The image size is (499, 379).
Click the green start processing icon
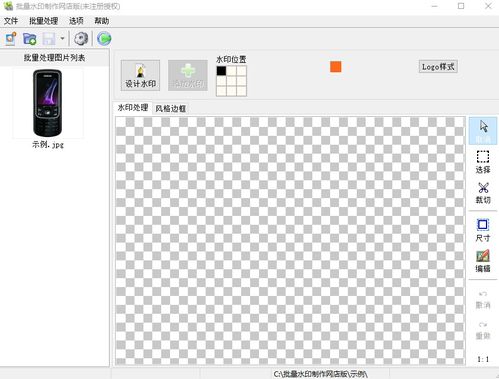[x=104, y=39]
